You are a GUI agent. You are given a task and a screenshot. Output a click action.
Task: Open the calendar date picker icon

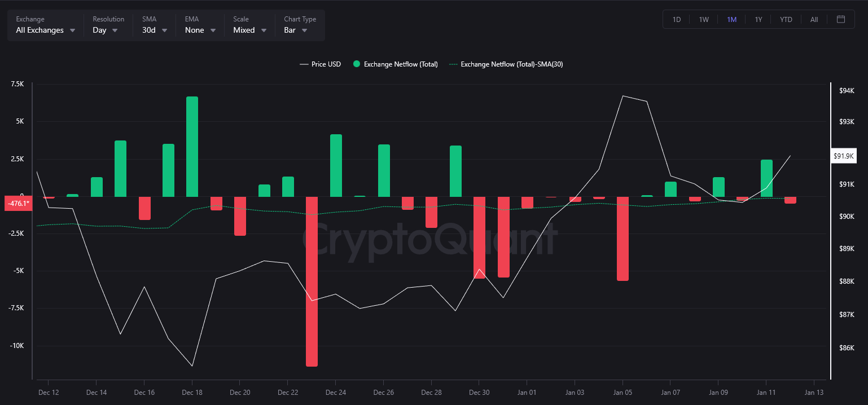[x=841, y=19]
